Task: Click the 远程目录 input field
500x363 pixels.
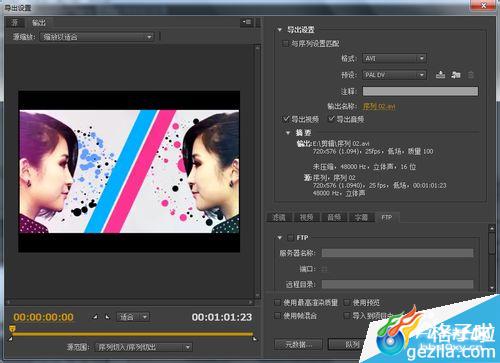Action: (397, 284)
